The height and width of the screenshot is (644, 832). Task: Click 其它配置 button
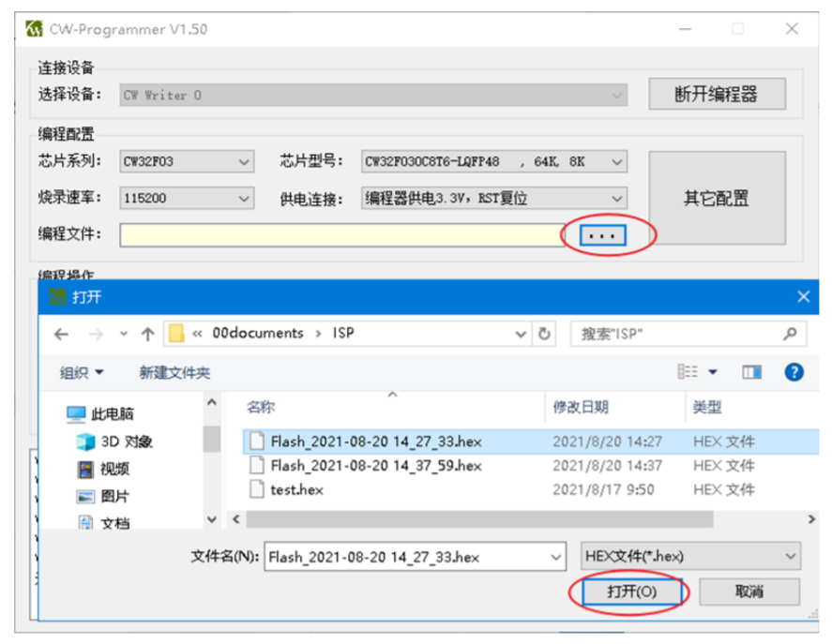coord(717,198)
